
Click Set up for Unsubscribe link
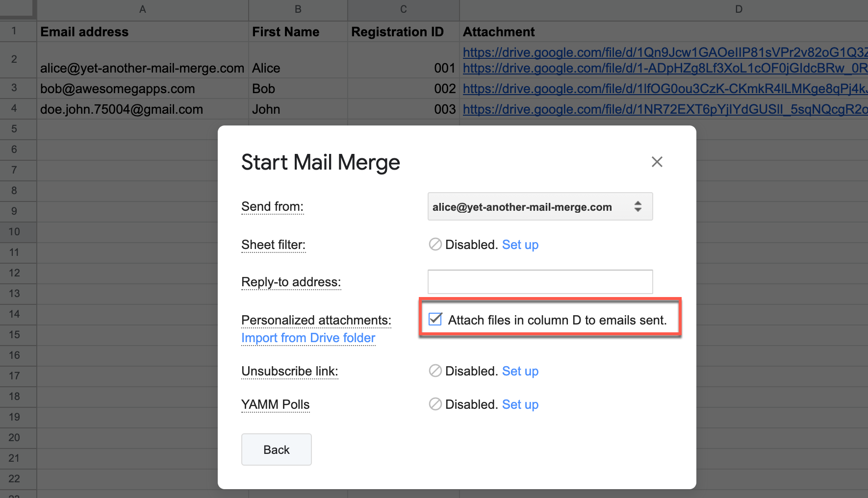click(520, 371)
